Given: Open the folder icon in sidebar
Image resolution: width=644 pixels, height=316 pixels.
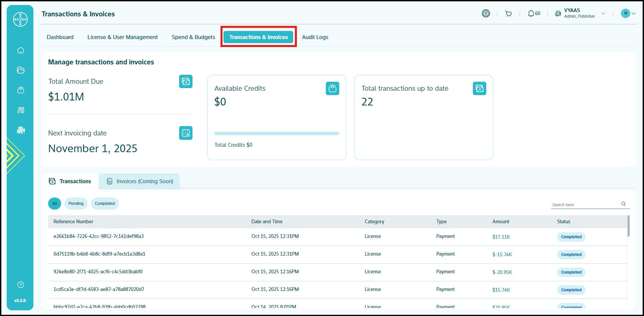Looking at the screenshot, I should pos(21,70).
